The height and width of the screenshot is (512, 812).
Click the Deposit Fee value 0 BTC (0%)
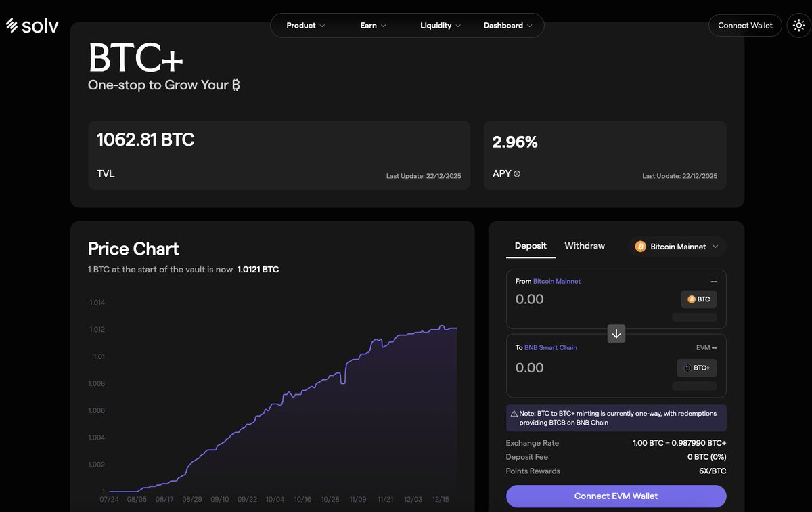pyautogui.click(x=707, y=457)
